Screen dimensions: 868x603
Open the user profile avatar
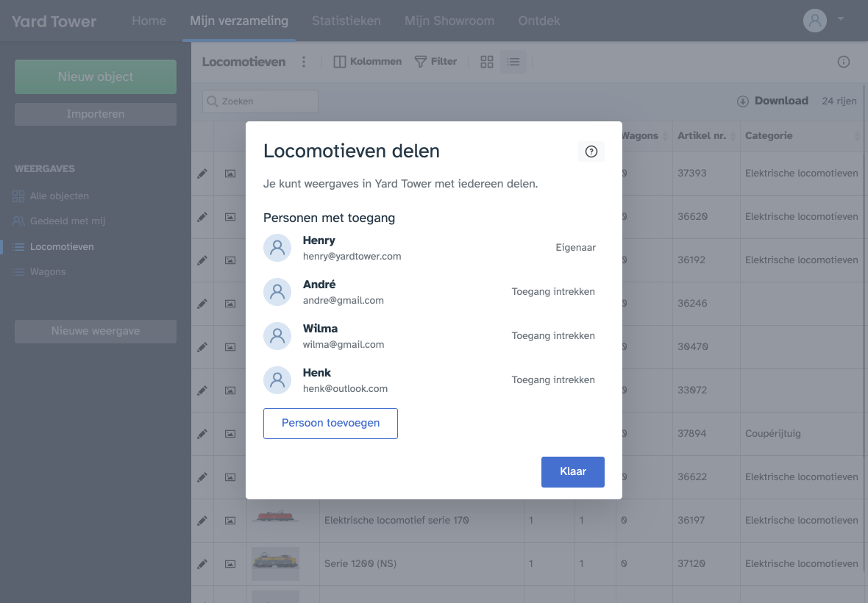tap(814, 21)
